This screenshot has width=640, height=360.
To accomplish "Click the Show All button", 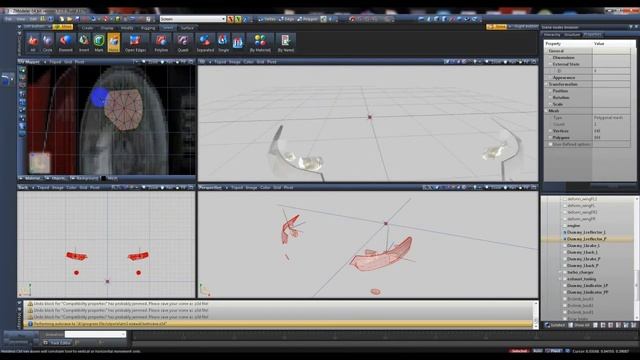I will 580,325.
